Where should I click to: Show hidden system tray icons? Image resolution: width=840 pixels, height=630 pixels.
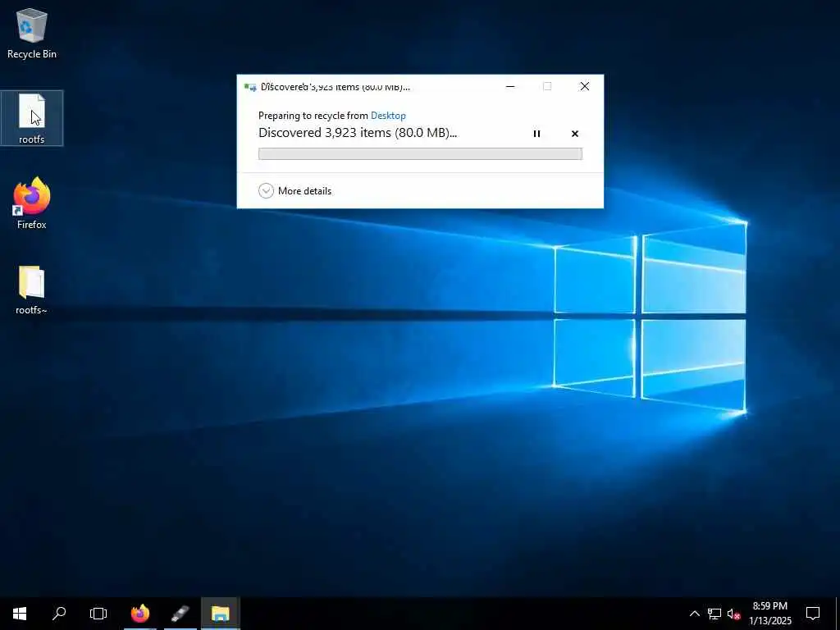tap(694, 614)
